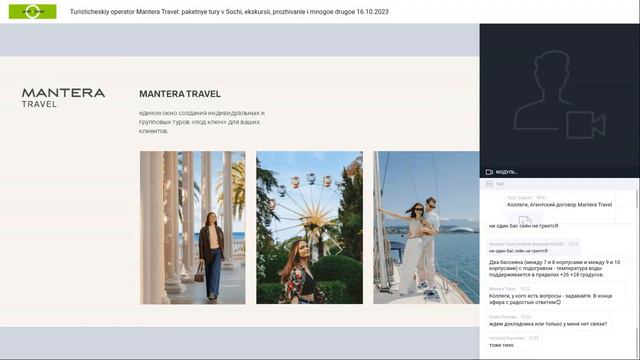Select the photo of the woman by the columns

click(193, 228)
